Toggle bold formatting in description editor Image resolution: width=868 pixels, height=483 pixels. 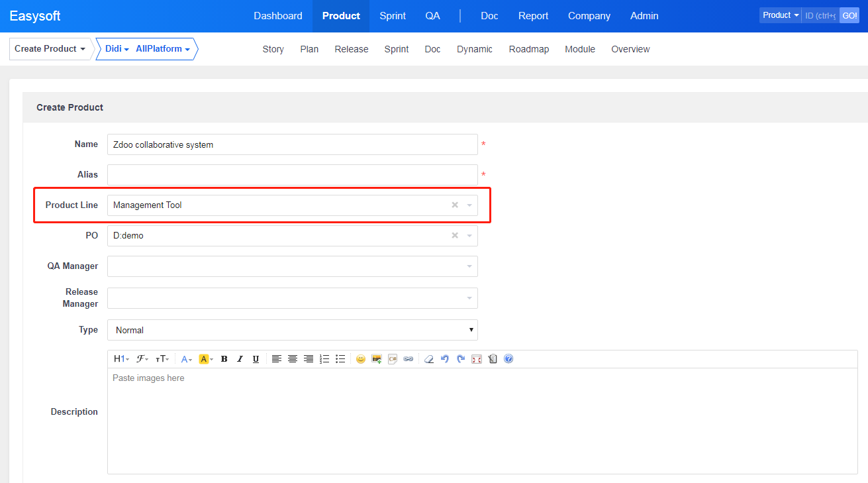click(224, 359)
